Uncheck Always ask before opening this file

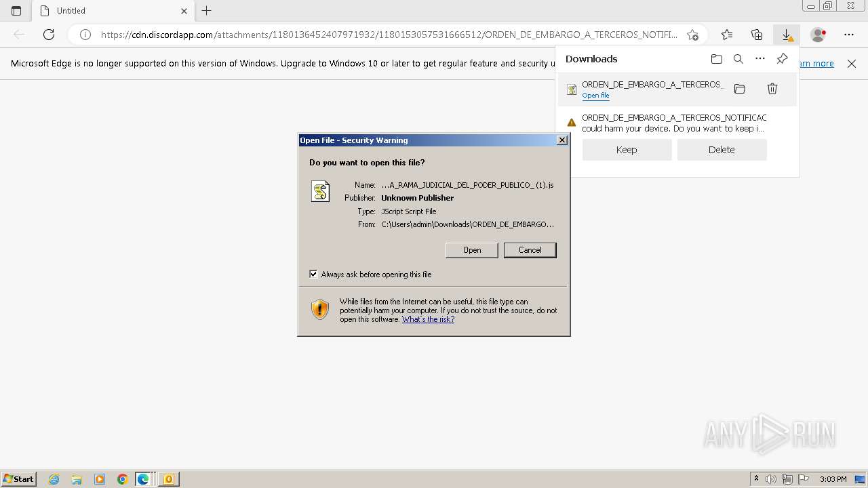(313, 274)
